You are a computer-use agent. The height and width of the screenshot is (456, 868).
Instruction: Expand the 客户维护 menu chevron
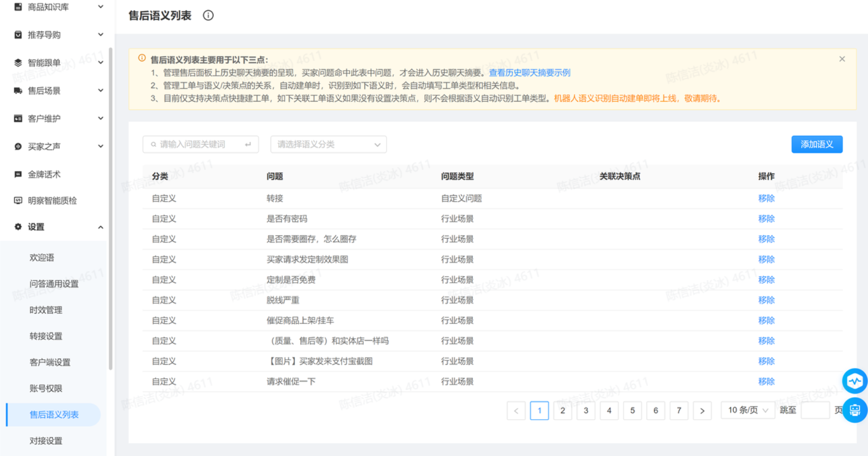click(101, 118)
